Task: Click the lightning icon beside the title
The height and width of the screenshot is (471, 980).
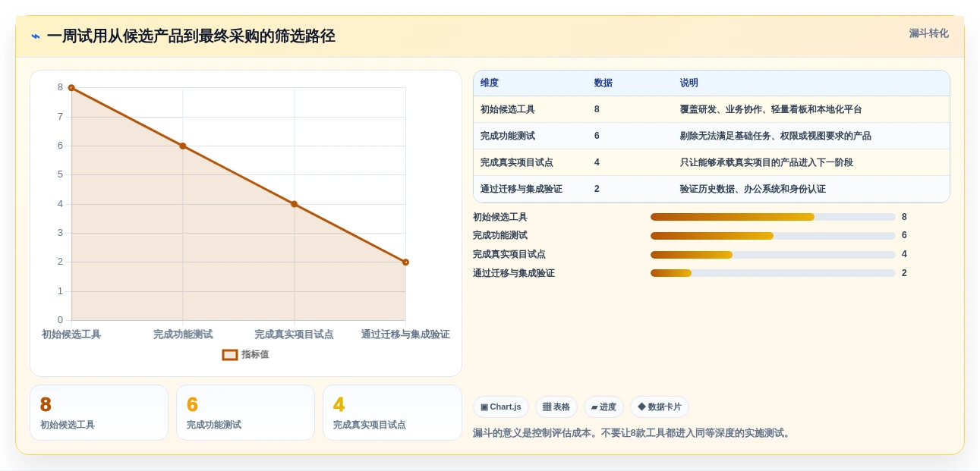Action: pos(36,36)
